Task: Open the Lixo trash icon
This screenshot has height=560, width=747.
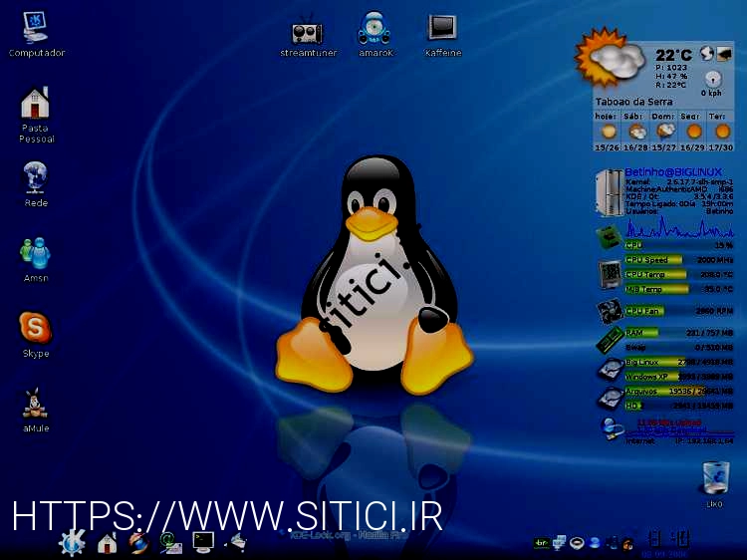Action: (x=715, y=484)
